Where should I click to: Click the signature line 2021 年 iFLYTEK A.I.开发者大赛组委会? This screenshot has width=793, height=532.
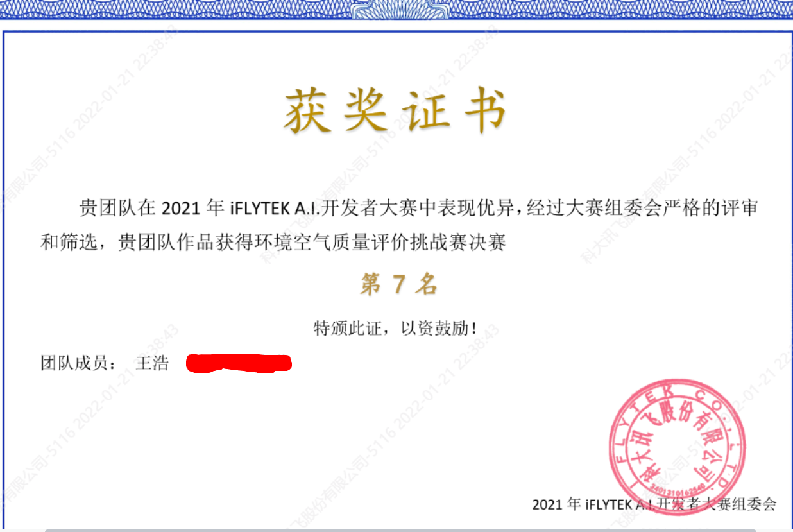pos(654,504)
